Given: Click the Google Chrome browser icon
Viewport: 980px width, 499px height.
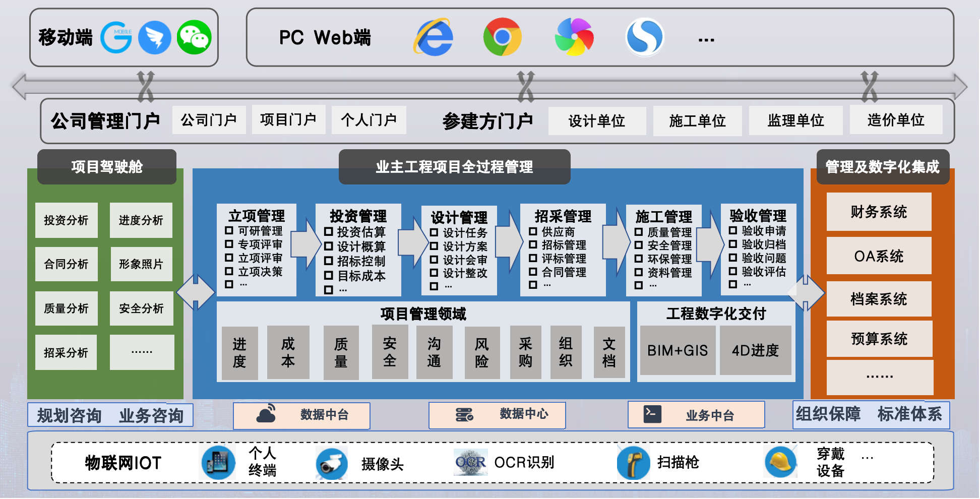Looking at the screenshot, I should (x=502, y=37).
